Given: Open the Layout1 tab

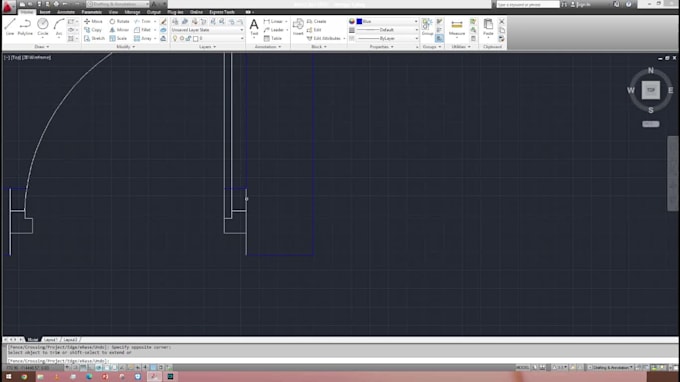Looking at the screenshot, I should click(x=50, y=340).
